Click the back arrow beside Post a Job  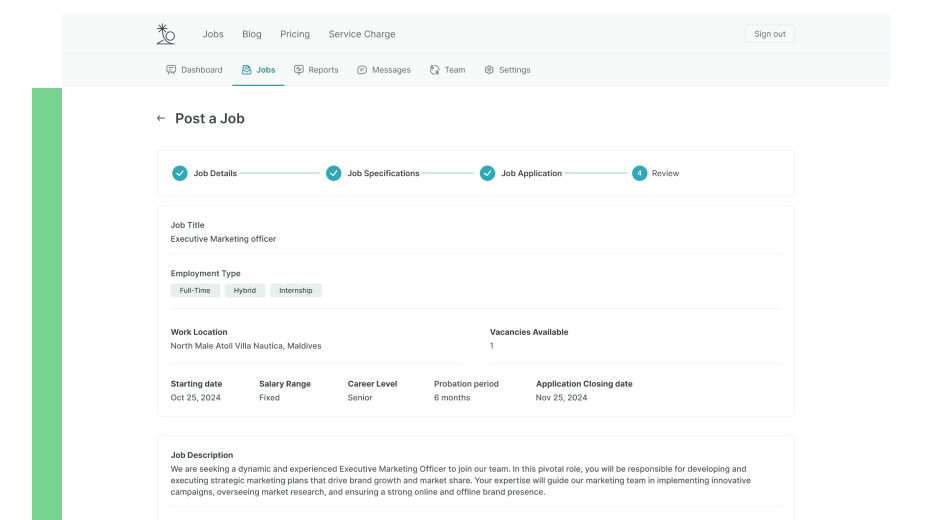pos(161,118)
